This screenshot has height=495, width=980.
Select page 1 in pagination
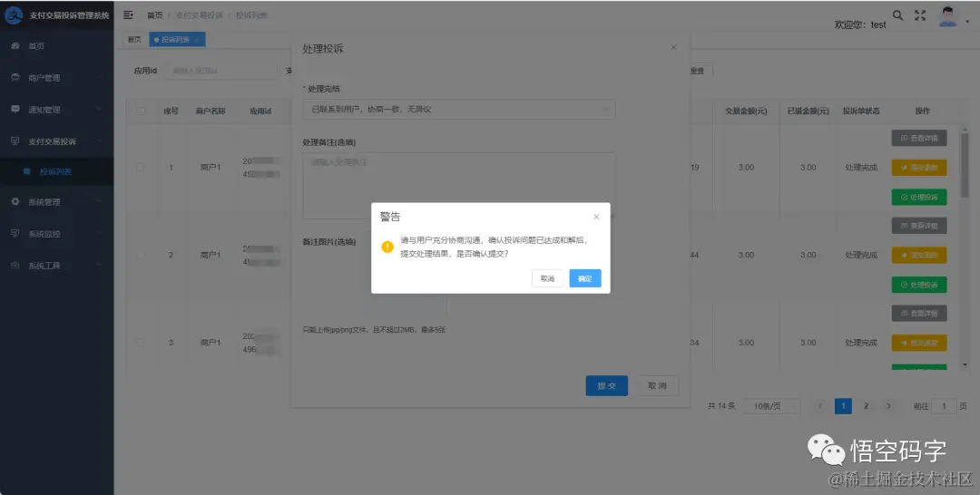tap(843, 406)
